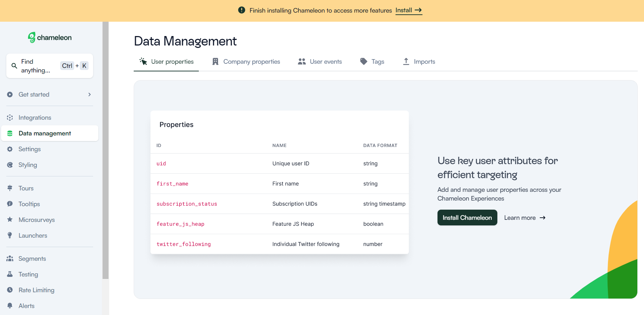Click the Imports upload icon

click(x=406, y=62)
